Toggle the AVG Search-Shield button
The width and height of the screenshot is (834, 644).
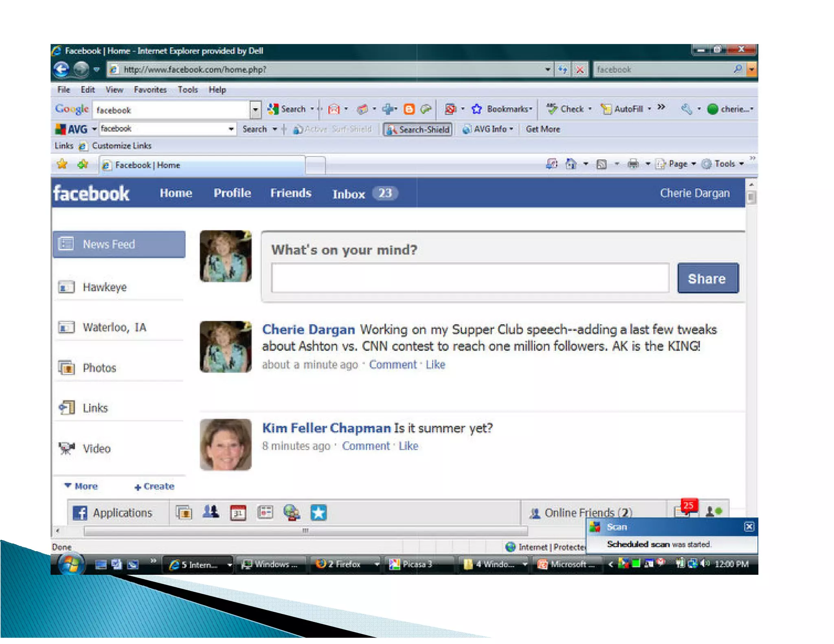418,129
